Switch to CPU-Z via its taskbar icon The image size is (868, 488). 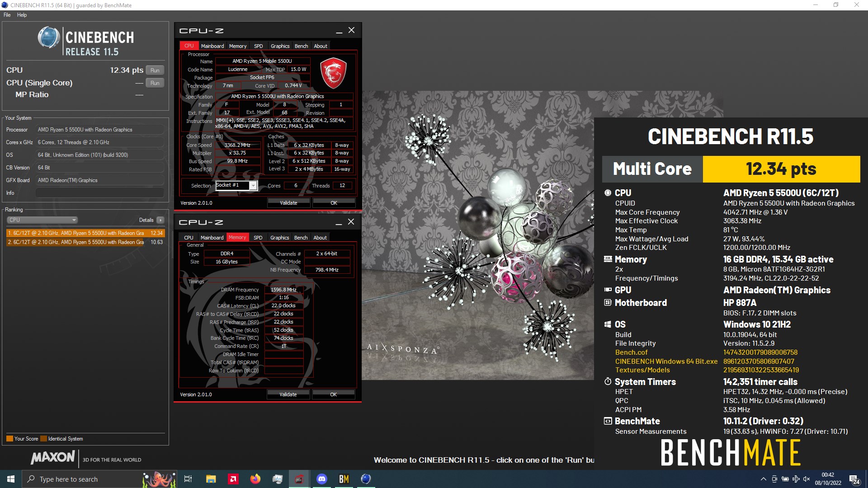point(299,479)
